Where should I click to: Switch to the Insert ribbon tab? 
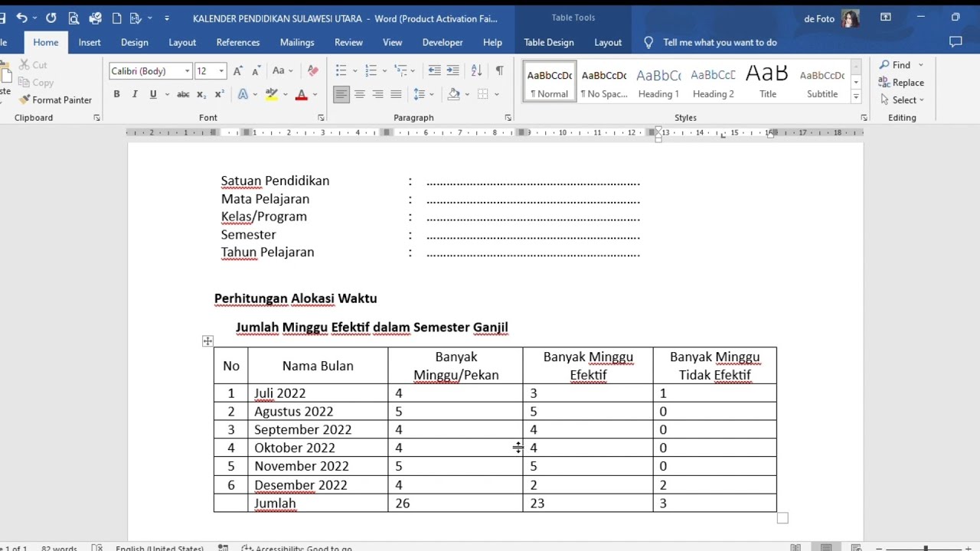tap(90, 42)
